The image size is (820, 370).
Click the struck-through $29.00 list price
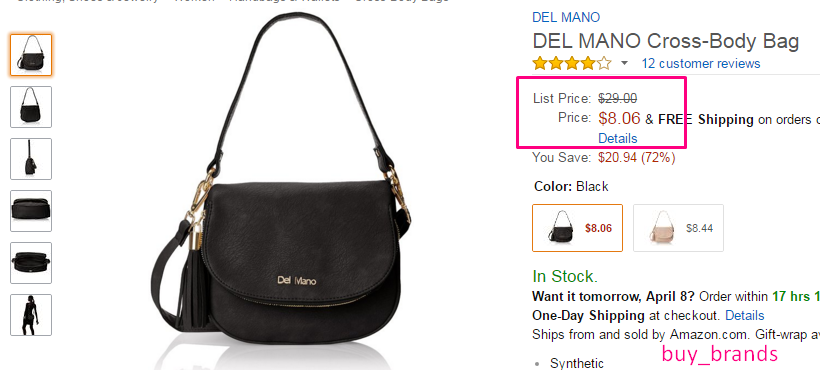618,98
